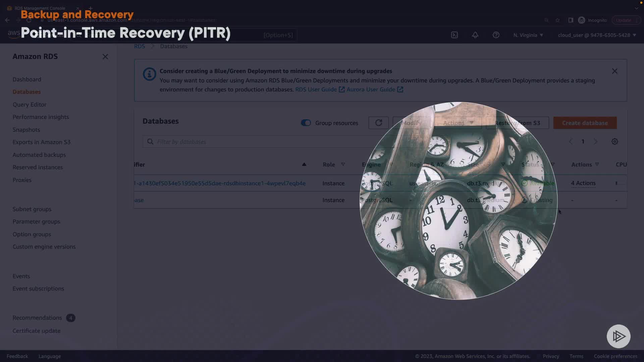Viewport: 644px width, 362px height.
Task: Open Snapshots in the sidebar
Action: point(26,130)
